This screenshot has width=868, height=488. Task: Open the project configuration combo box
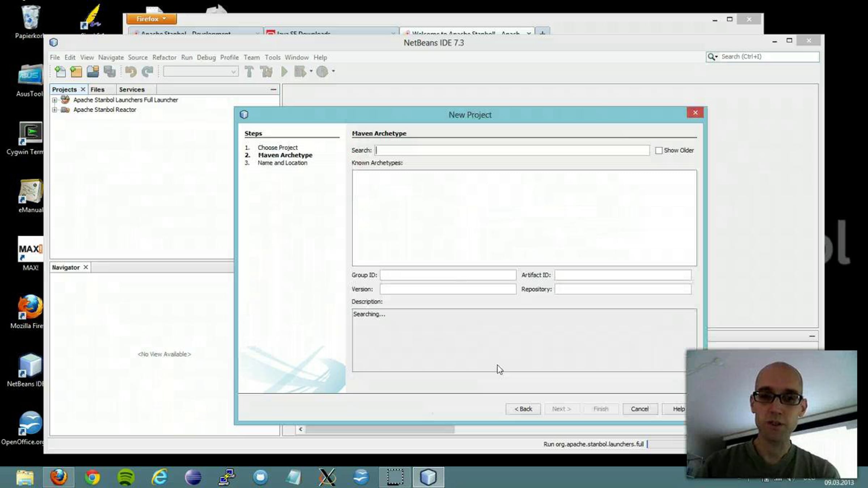pos(201,72)
